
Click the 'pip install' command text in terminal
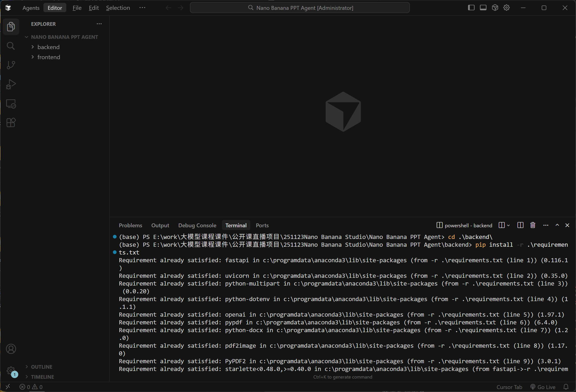(494, 245)
